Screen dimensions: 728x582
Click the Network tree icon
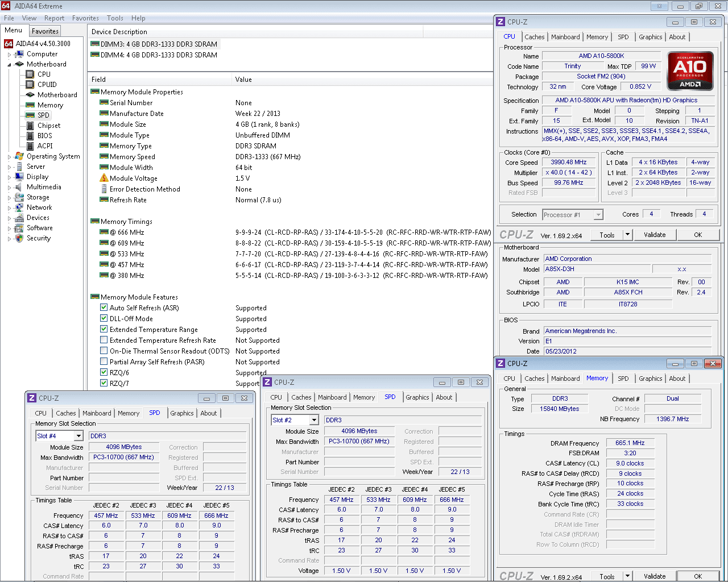pos(19,207)
